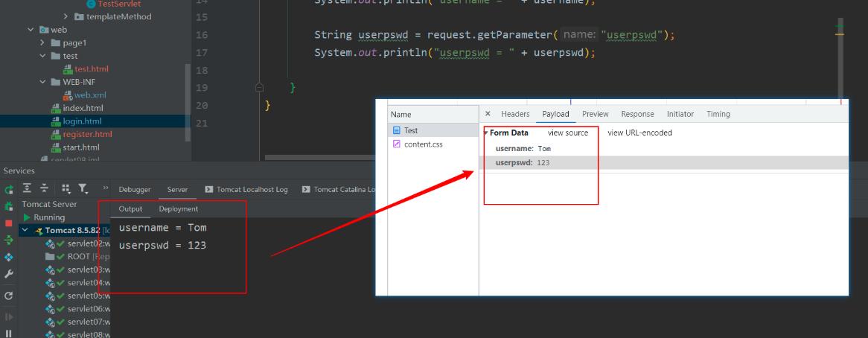The image size is (868, 338).
Task: Collapse the WEB-INF folder
Action: click(42, 82)
